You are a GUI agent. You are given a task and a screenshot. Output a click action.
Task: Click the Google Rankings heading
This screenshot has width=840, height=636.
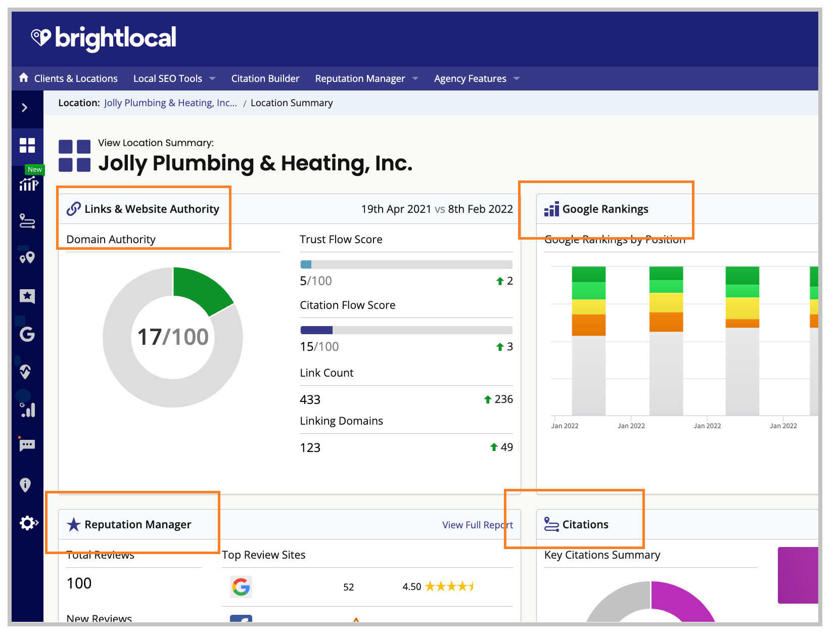pos(605,209)
